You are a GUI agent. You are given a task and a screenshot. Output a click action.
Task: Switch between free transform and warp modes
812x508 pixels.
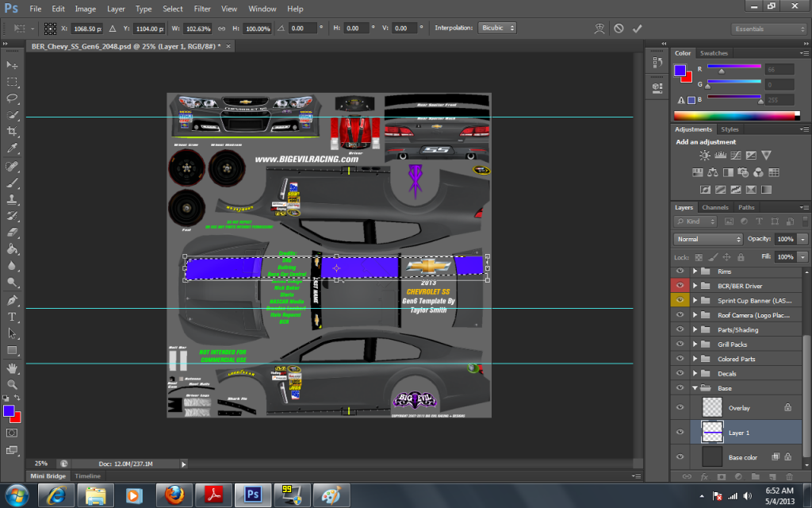(x=599, y=29)
